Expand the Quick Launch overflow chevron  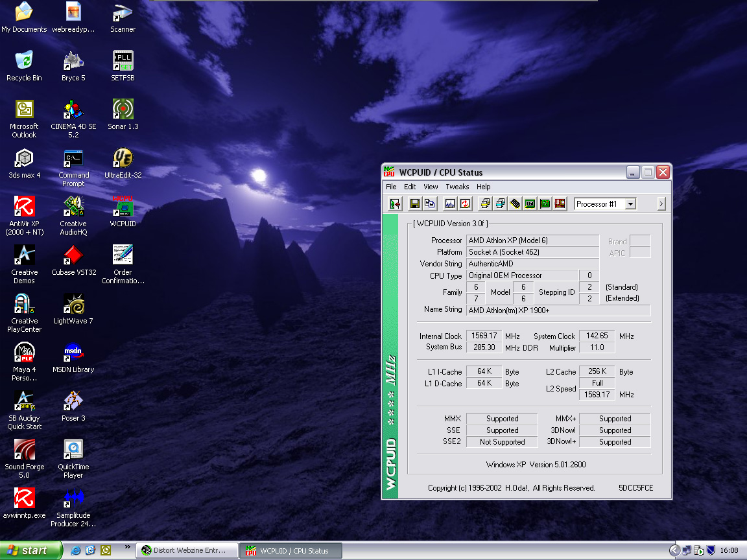[127, 546]
